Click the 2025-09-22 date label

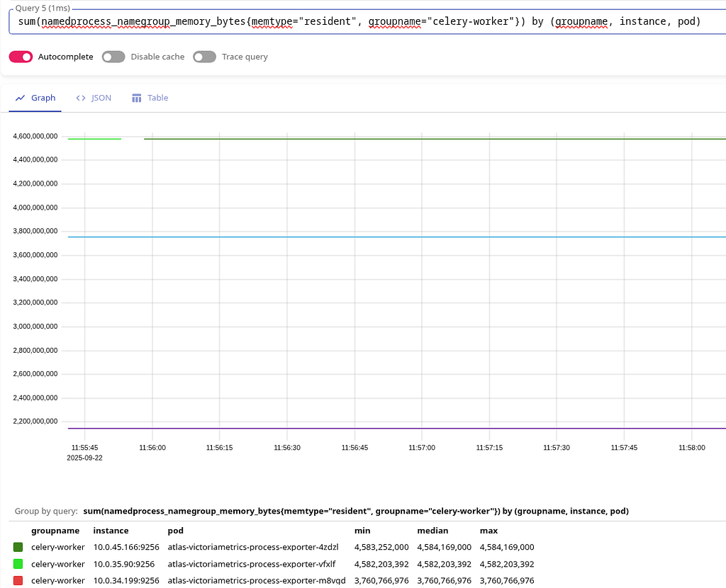coord(85,458)
